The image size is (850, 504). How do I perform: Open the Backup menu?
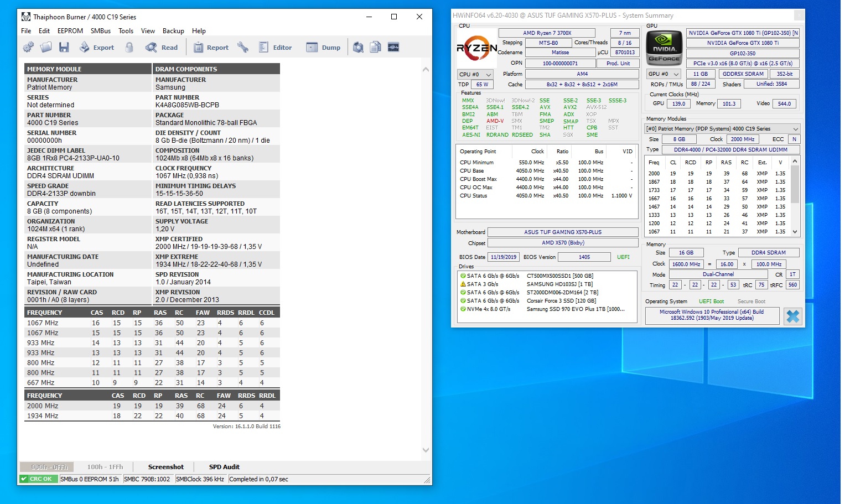(173, 31)
